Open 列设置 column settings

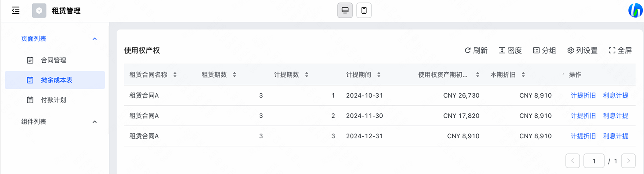pyautogui.click(x=582, y=50)
